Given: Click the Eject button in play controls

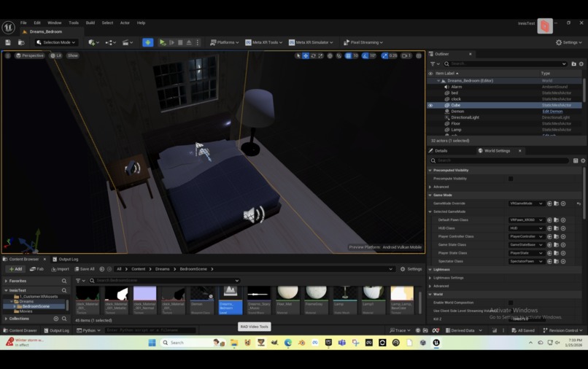Looking at the screenshot, I should [x=189, y=42].
